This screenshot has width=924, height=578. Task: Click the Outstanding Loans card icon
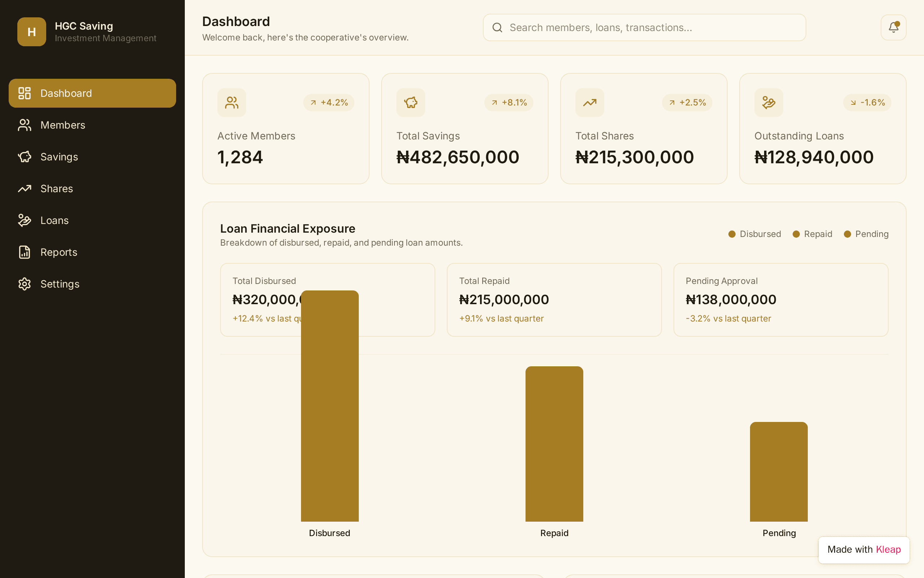click(x=768, y=103)
